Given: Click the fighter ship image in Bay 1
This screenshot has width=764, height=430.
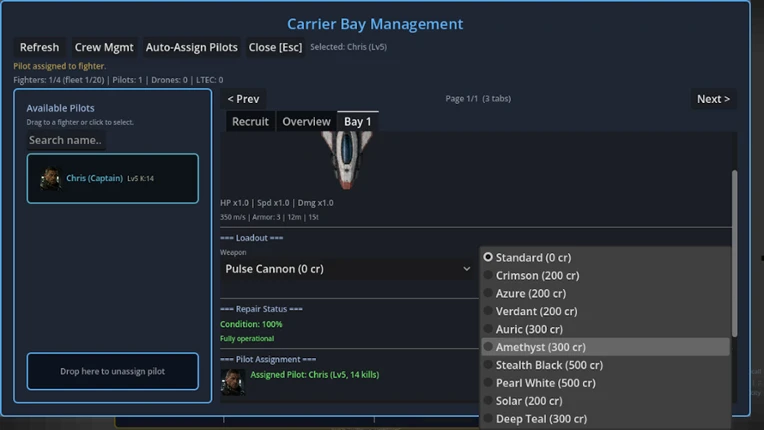Looking at the screenshot, I should 346,160.
